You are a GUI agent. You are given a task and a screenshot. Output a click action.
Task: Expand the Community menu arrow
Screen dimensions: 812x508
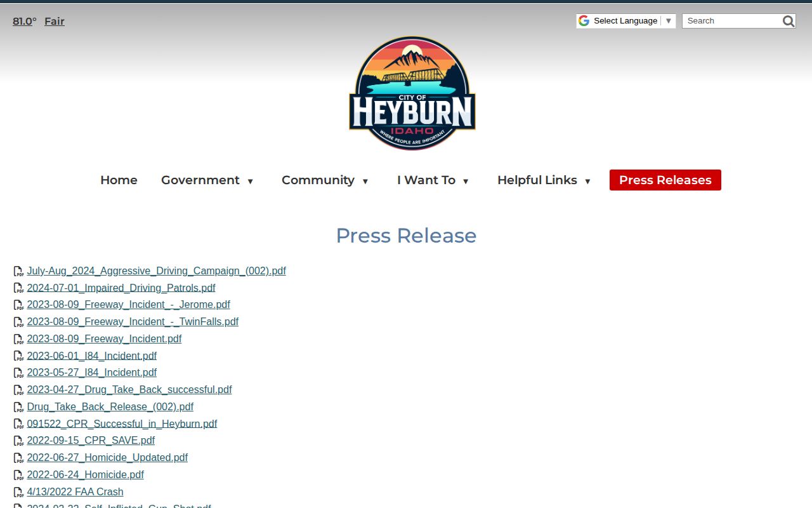click(365, 181)
